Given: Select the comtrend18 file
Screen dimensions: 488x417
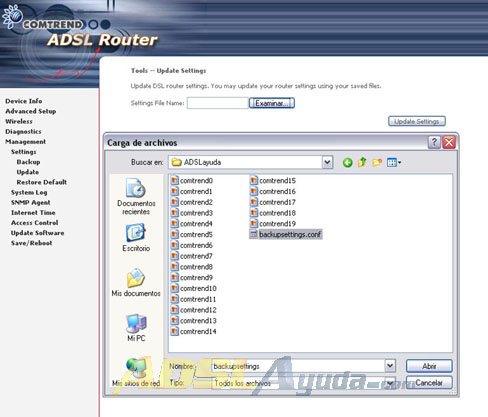Looking at the screenshot, I should pyautogui.click(x=273, y=213).
